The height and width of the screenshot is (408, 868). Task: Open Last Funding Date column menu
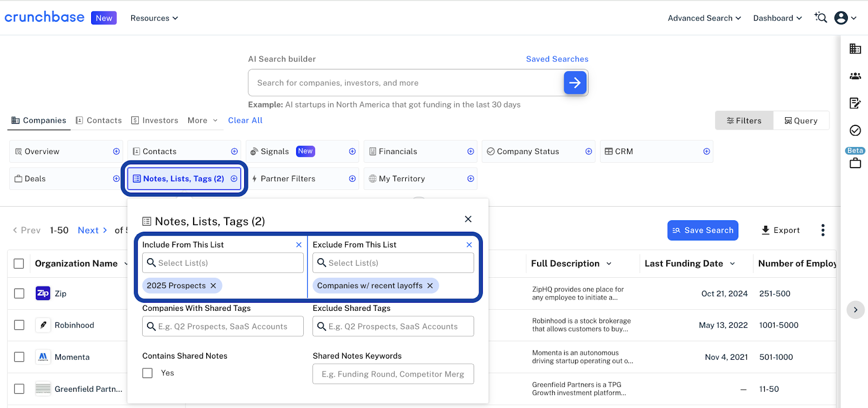[732, 264]
